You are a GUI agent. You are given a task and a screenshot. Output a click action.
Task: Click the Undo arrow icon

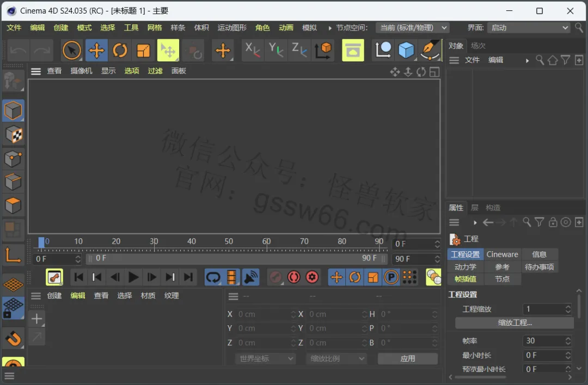pyautogui.click(x=18, y=50)
